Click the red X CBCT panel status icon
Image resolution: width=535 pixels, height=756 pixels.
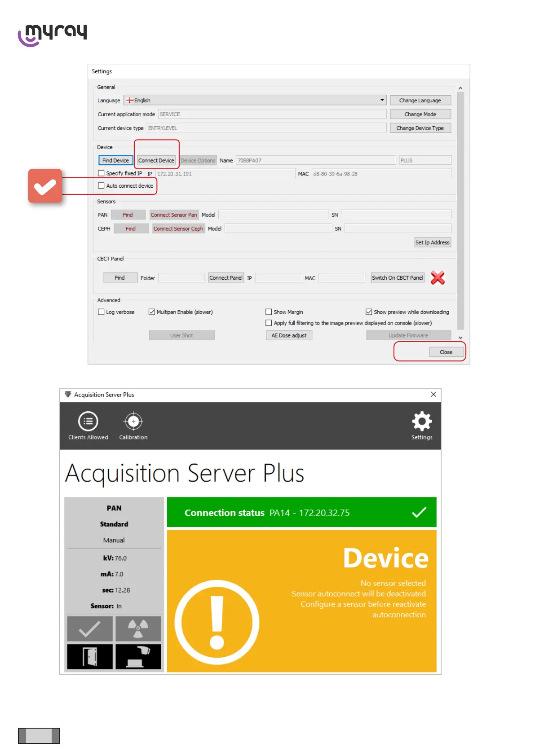pos(438,278)
